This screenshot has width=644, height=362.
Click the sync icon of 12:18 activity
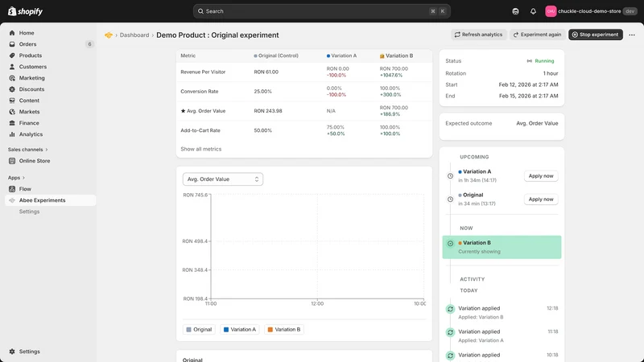450,309
